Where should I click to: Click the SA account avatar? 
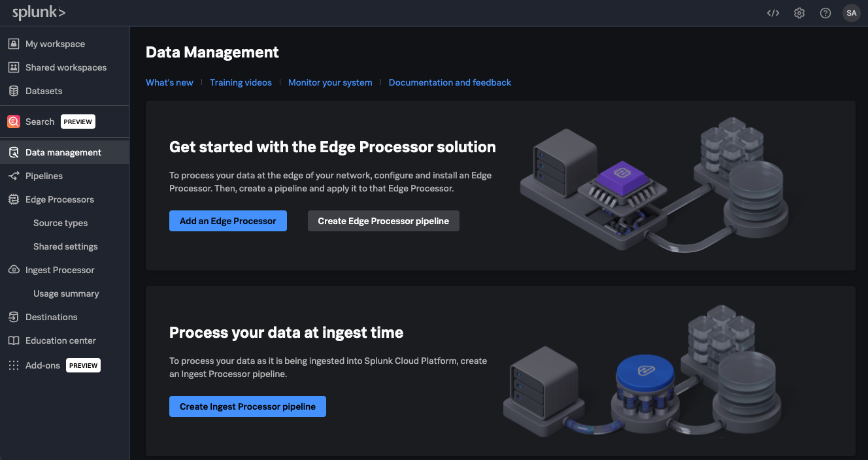click(852, 12)
